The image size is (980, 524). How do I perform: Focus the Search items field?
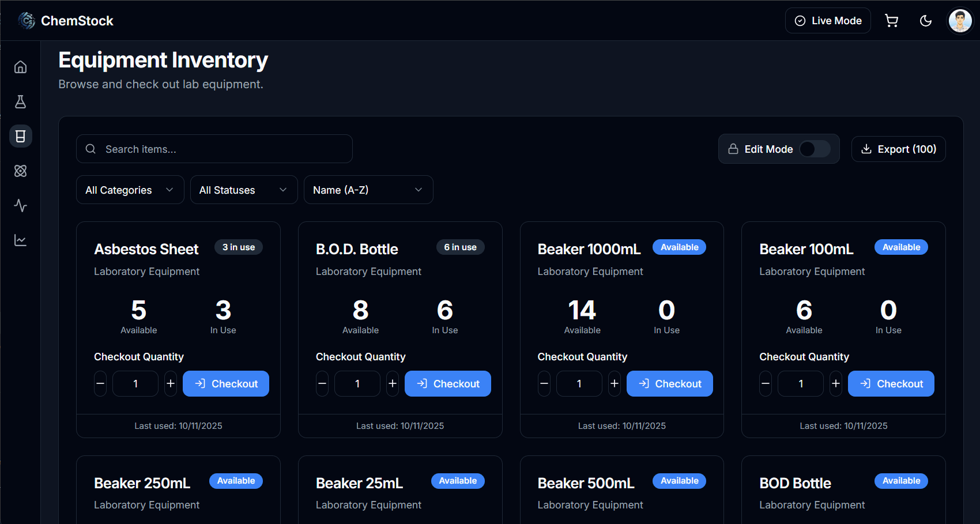tap(214, 149)
